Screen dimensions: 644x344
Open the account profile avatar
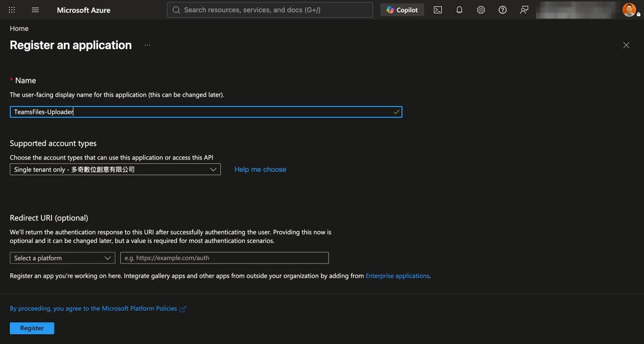point(629,10)
